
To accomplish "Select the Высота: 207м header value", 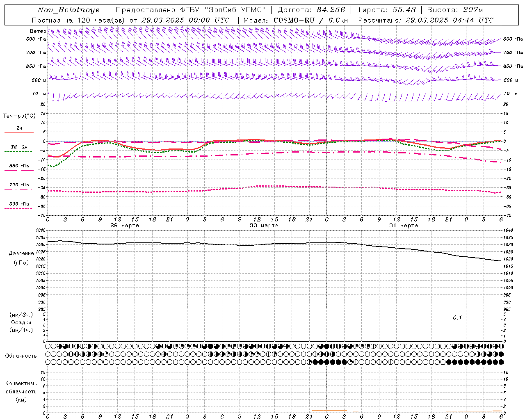I will coord(455,10).
